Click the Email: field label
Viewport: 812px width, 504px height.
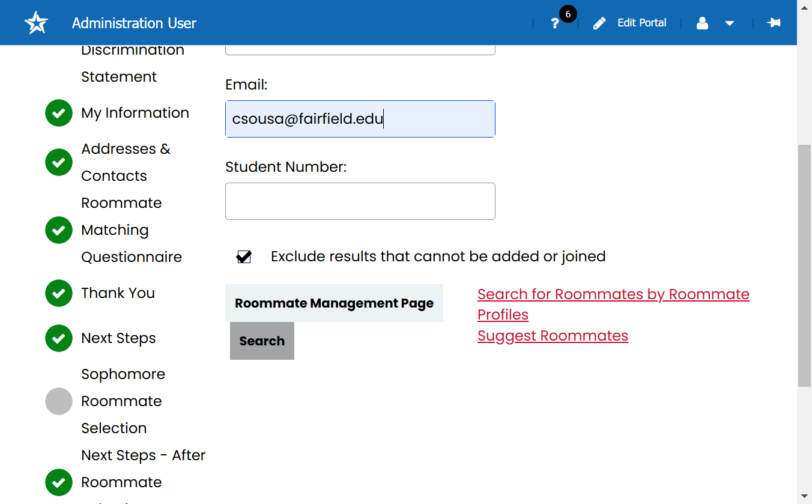246,85
